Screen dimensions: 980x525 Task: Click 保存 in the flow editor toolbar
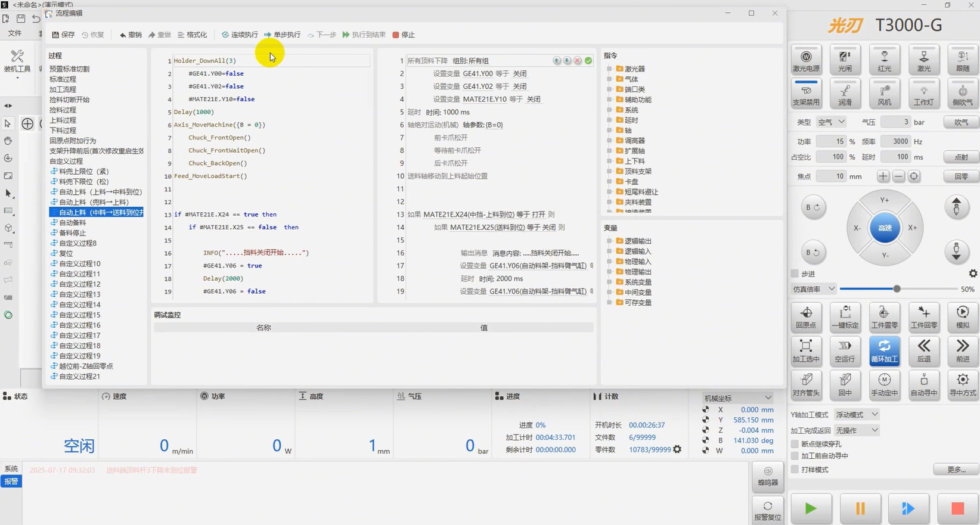click(x=64, y=35)
